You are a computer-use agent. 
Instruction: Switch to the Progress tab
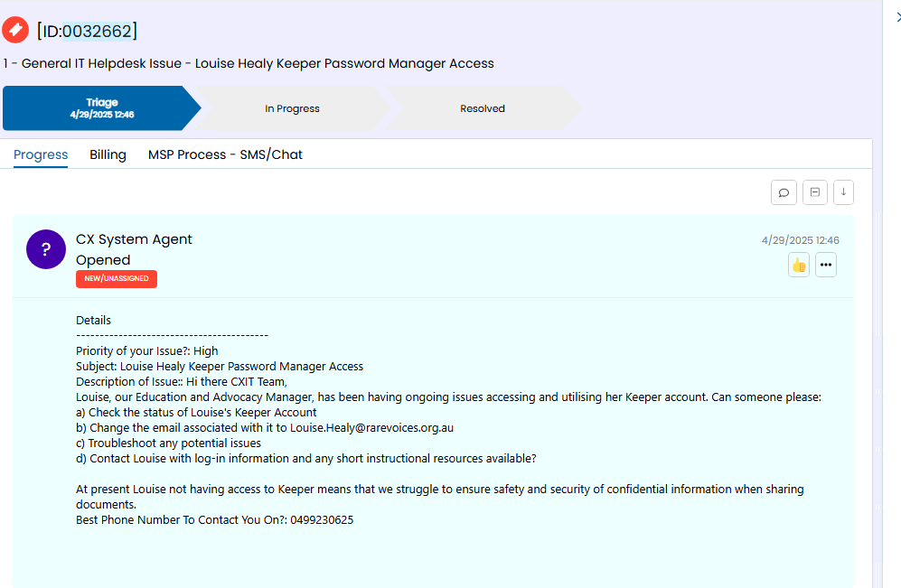click(x=41, y=154)
